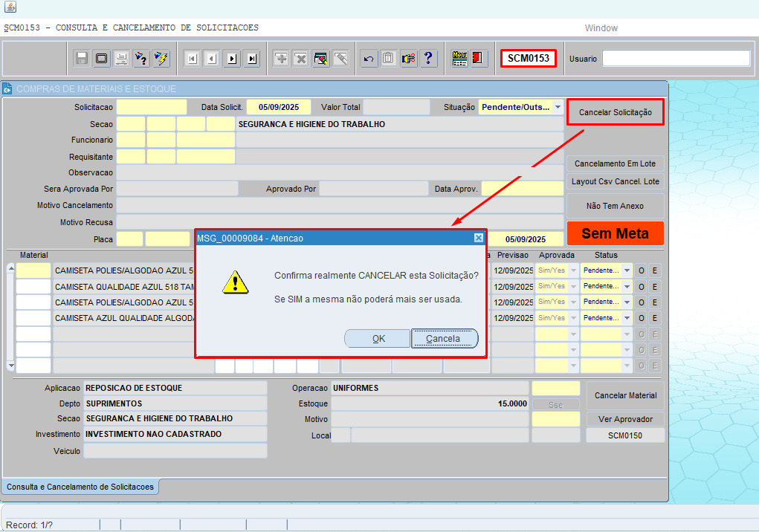
Task: Click the red Exit door icon
Action: pyautogui.click(x=478, y=59)
